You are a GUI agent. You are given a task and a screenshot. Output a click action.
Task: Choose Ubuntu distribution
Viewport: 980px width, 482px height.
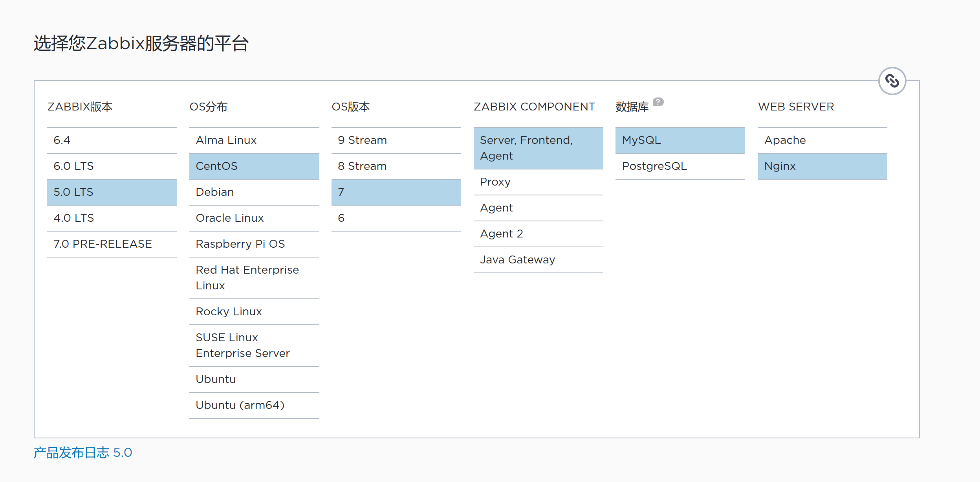tap(254, 379)
